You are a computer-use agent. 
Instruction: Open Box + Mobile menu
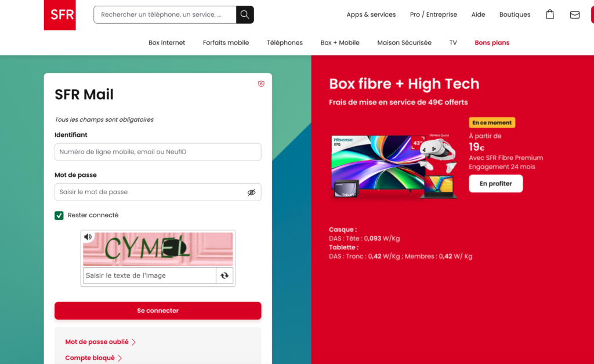coord(340,43)
